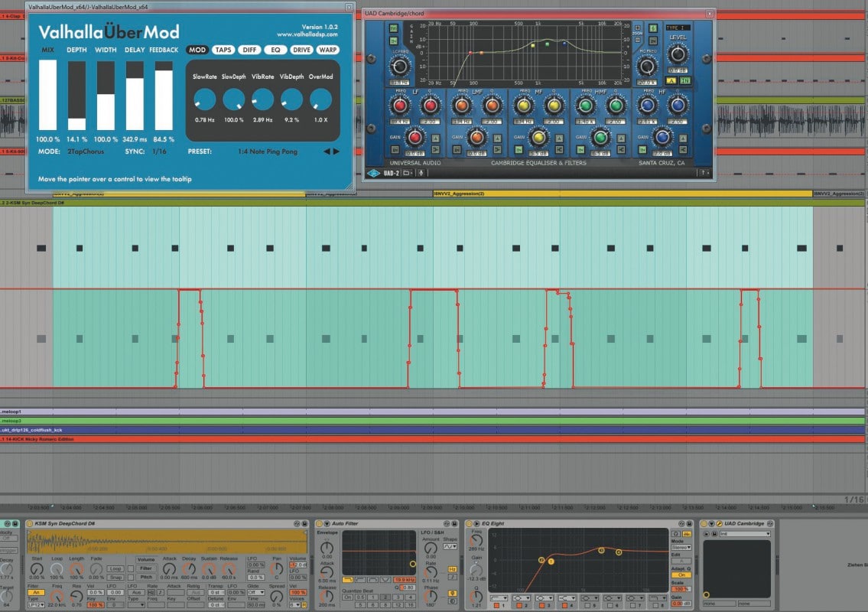Load next preset in ValhallaUberMod
Image resolution: width=868 pixels, height=612 pixels.
point(336,151)
